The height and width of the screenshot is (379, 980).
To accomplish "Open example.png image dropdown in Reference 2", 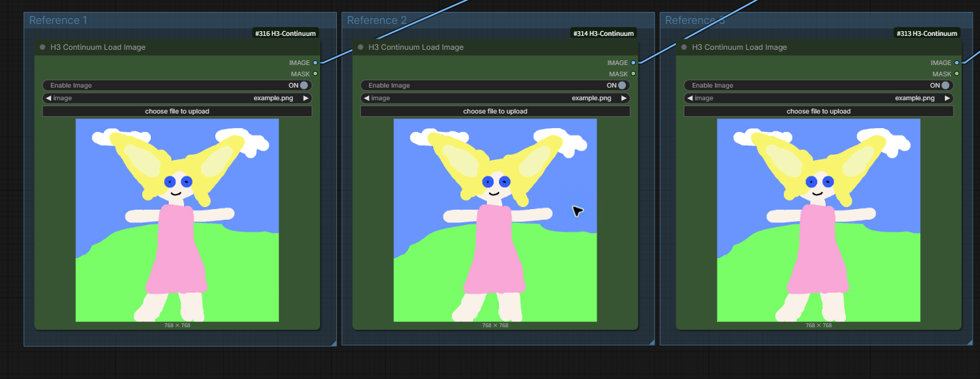I will pyautogui.click(x=495, y=98).
